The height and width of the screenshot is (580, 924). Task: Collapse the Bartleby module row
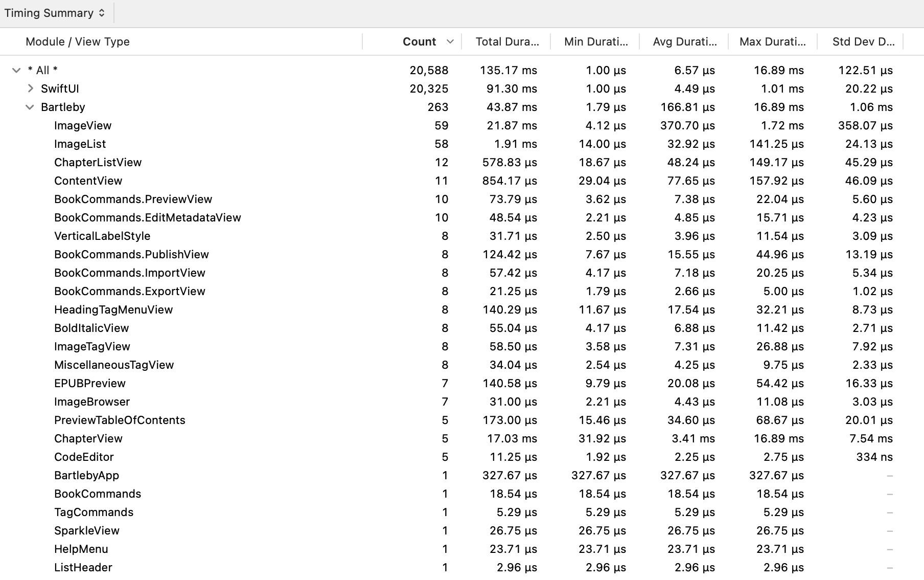point(29,107)
